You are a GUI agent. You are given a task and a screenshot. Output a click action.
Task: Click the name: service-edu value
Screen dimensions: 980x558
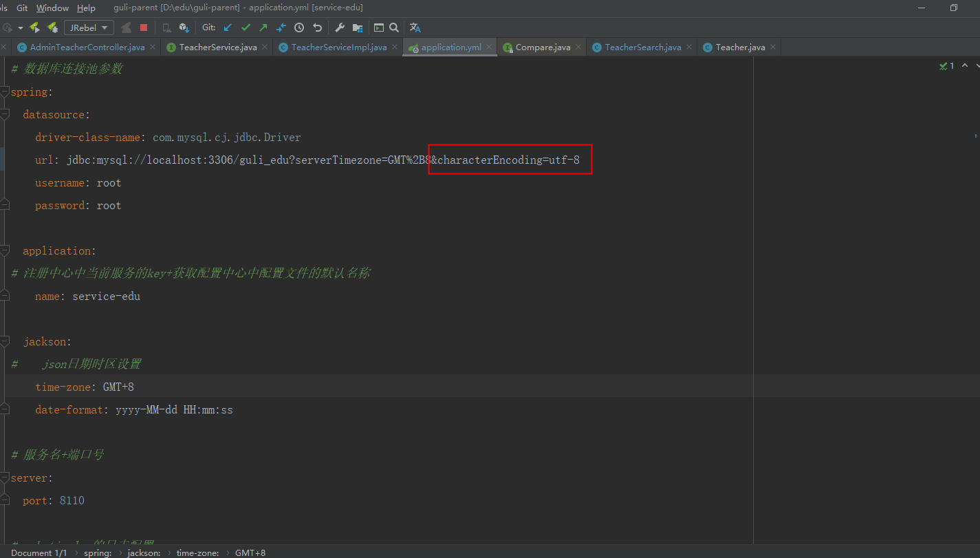coord(106,297)
